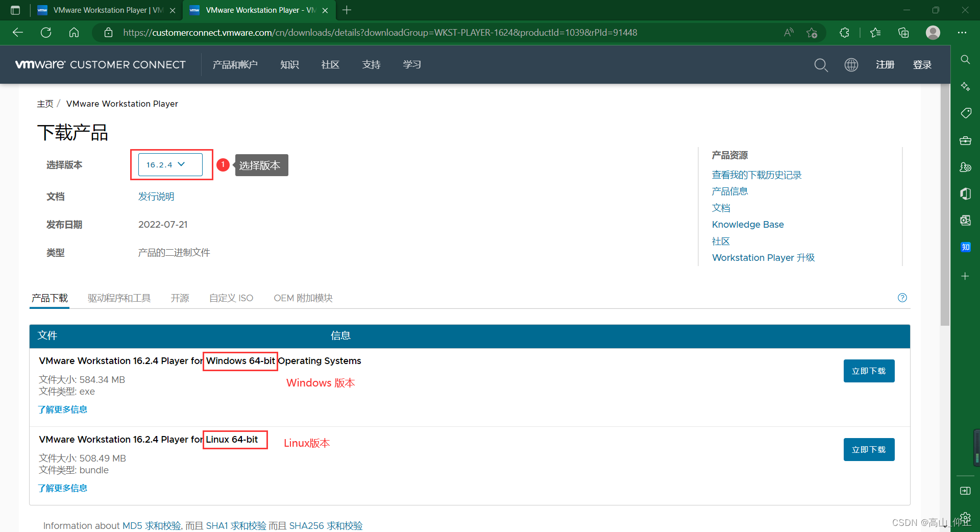The height and width of the screenshot is (532, 980).
Task: Open sidebar Discover sparkle icon
Action: click(965, 87)
